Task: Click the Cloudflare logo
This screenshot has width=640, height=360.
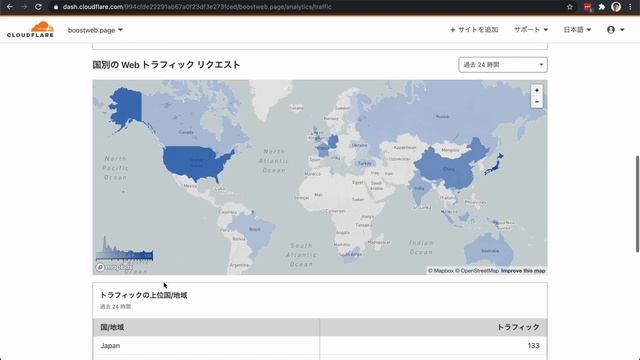Action: [30, 30]
